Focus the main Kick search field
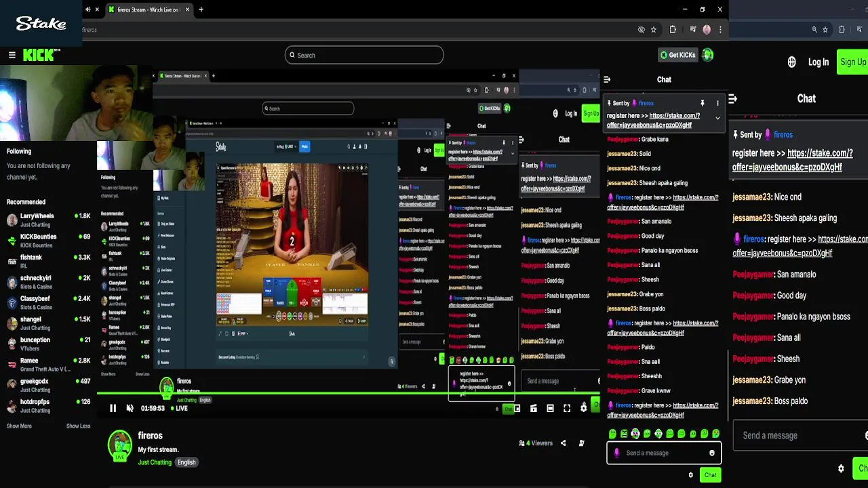Screen dimensions: 868x488 tap(364, 55)
